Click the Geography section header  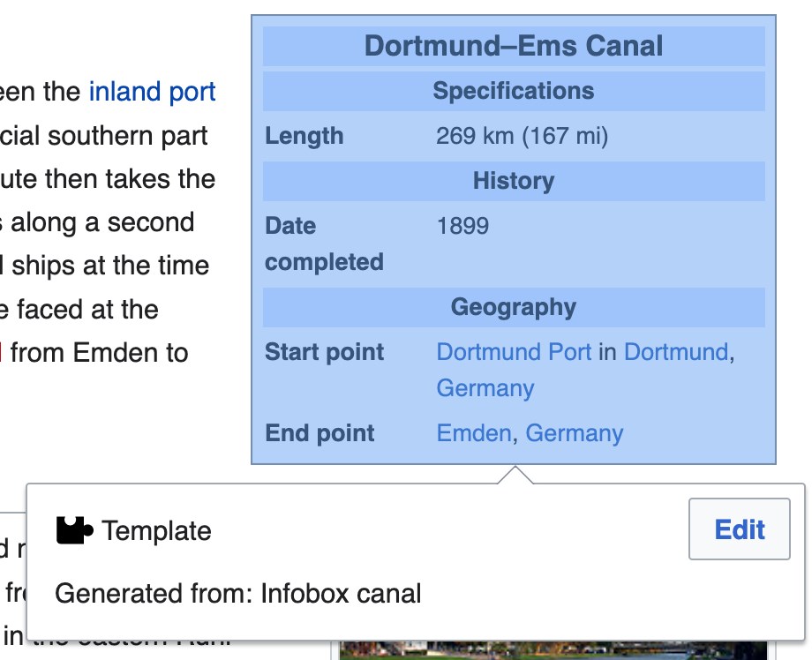[514, 307]
